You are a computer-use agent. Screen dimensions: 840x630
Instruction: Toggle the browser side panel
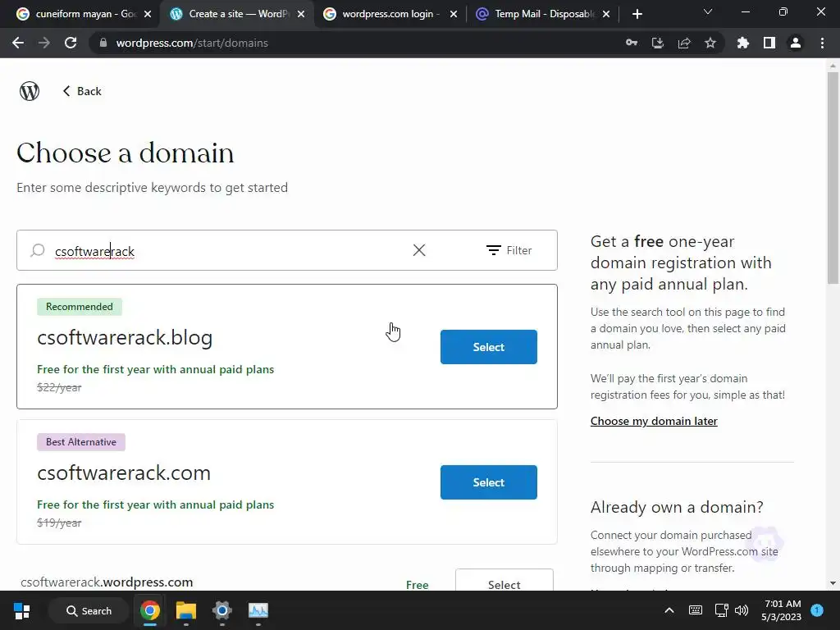pos(769,43)
